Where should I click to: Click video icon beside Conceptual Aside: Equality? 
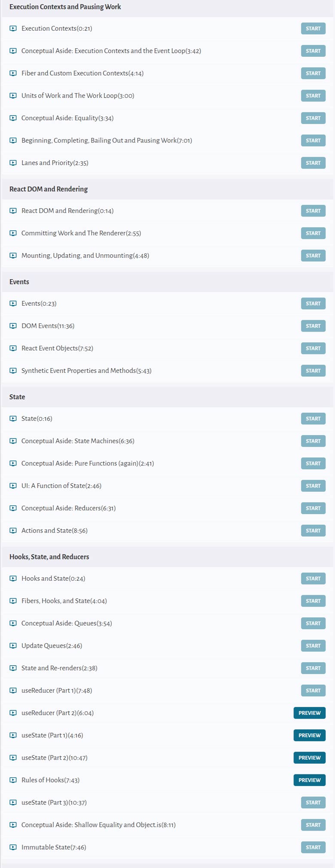point(13,118)
